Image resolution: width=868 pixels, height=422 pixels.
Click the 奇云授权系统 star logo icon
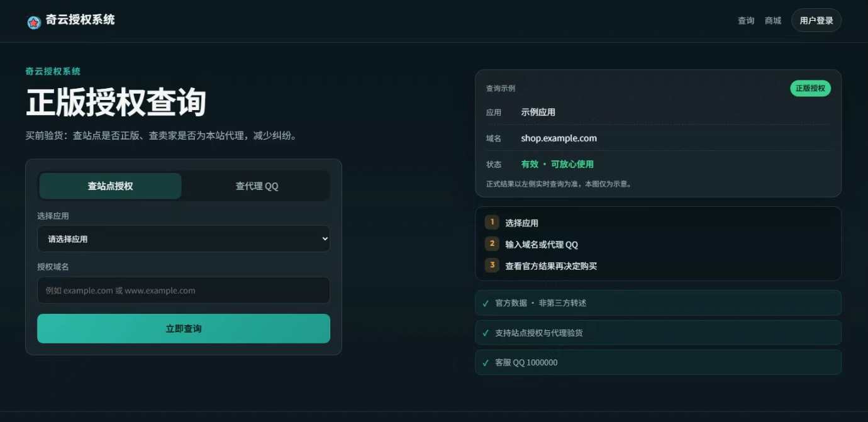pos(34,23)
